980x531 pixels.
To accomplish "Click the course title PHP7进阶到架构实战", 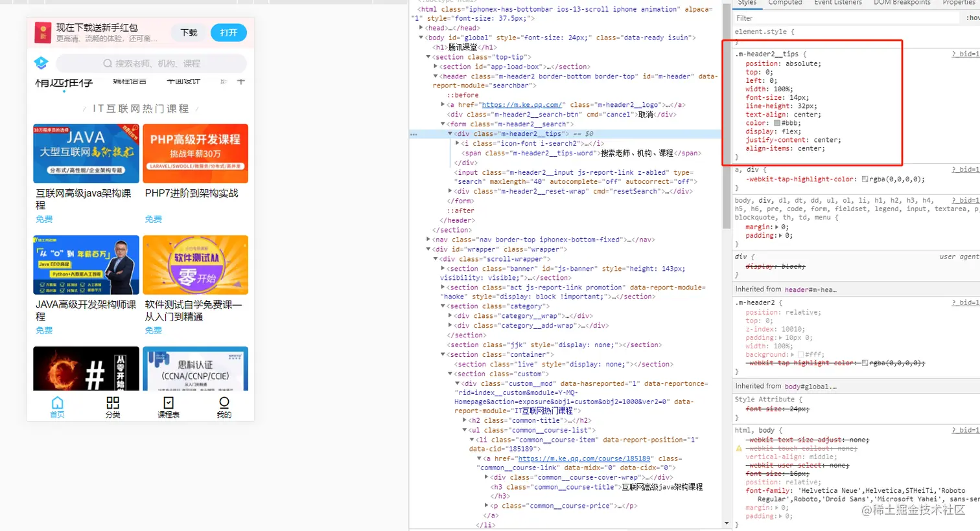I will pyautogui.click(x=192, y=193).
